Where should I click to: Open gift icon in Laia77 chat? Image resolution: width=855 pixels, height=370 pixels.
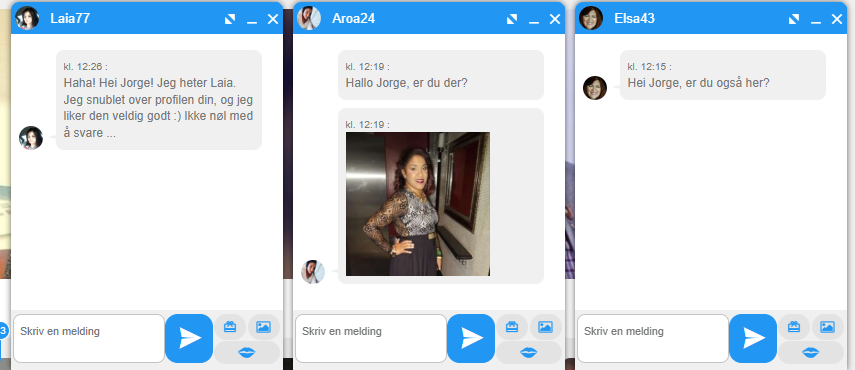coord(230,327)
